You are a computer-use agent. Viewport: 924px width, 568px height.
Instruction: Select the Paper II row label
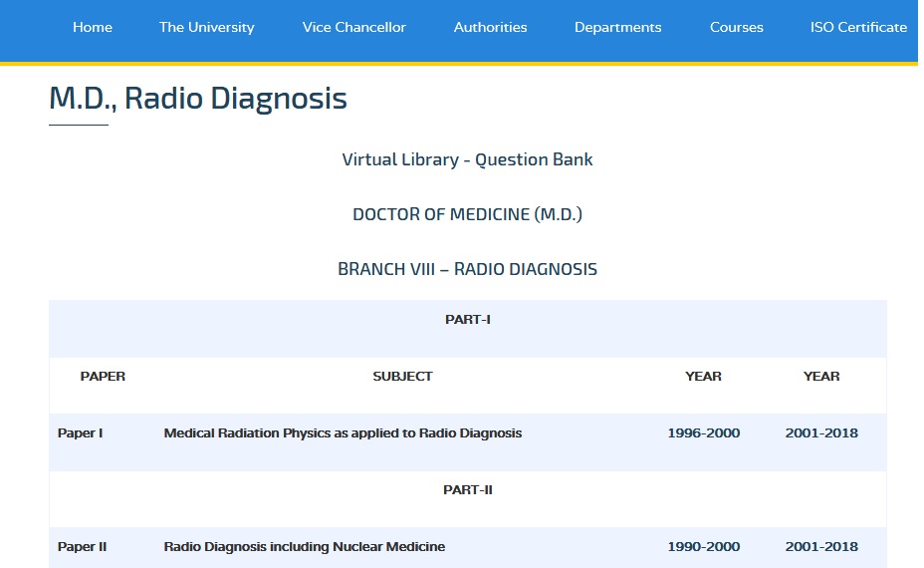point(82,547)
